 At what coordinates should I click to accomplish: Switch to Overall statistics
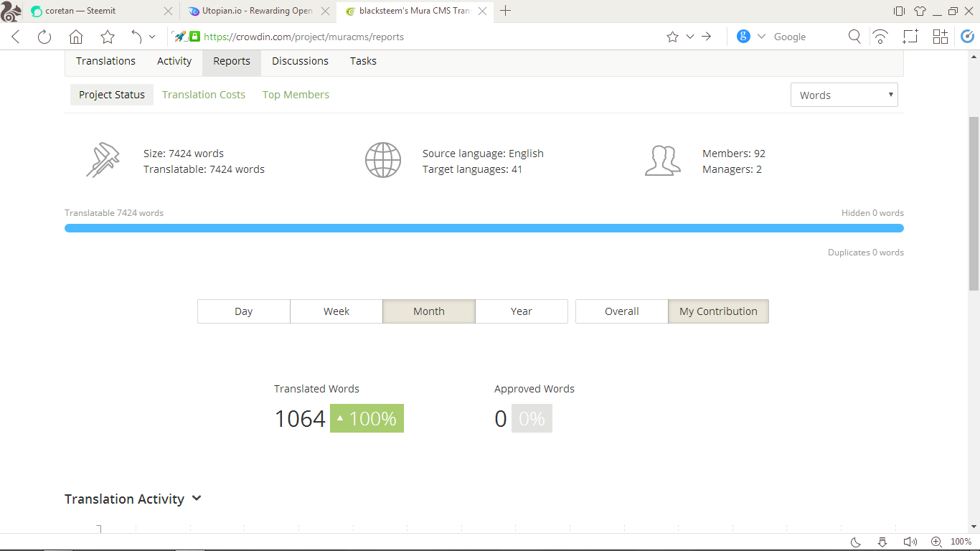pyautogui.click(x=622, y=311)
